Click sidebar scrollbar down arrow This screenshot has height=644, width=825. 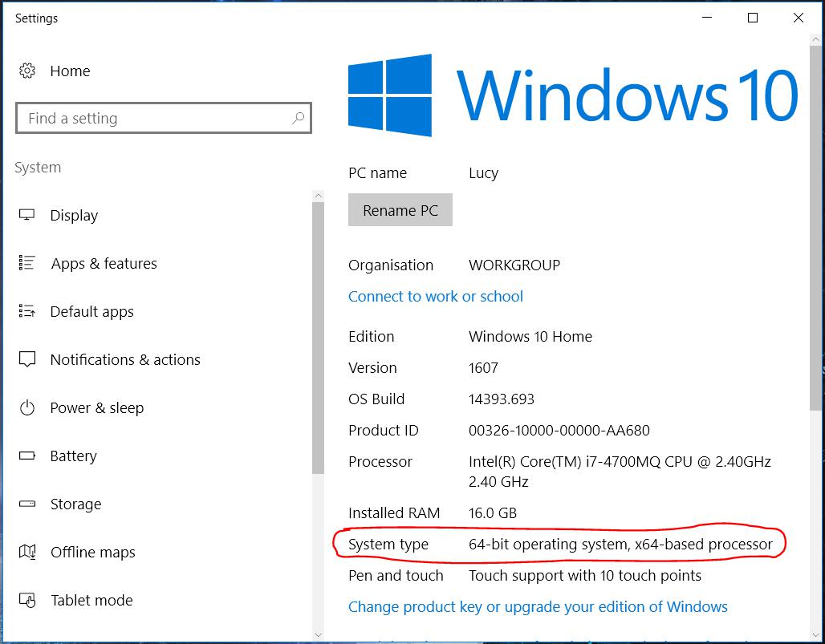(318, 634)
